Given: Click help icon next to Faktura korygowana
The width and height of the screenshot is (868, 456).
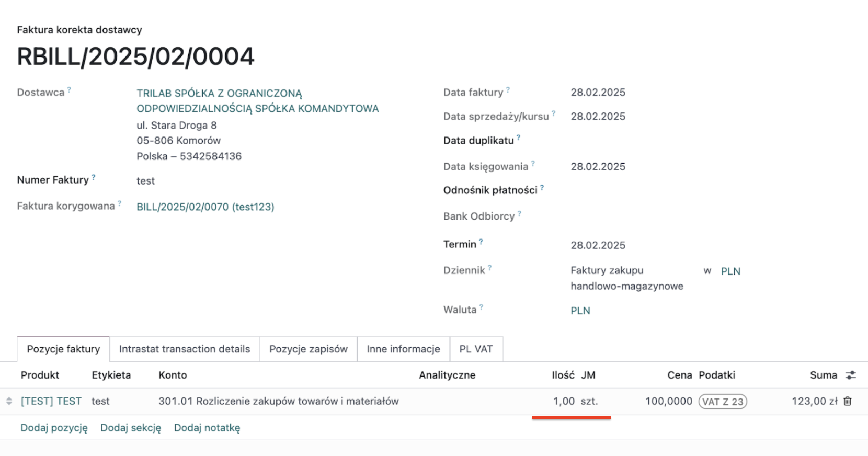Looking at the screenshot, I should (119, 203).
